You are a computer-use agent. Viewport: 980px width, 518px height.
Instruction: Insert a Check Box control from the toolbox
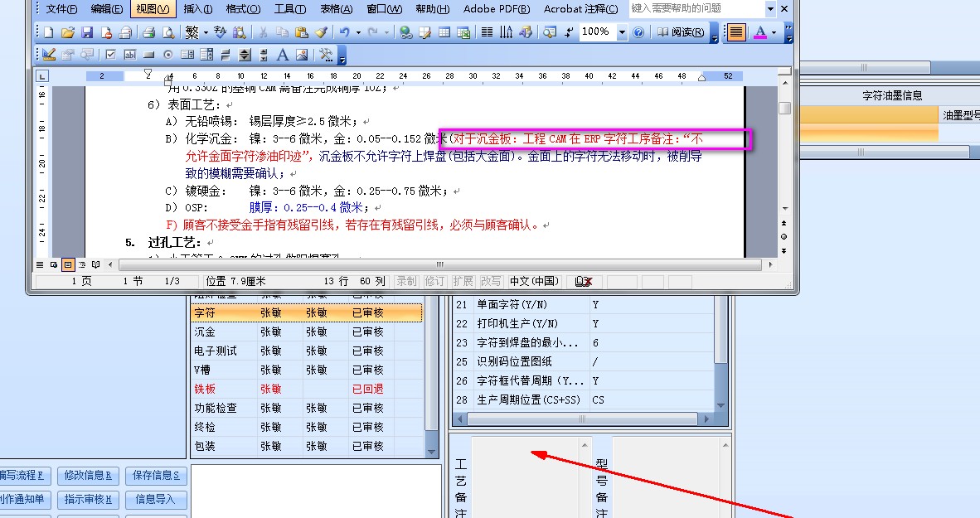(110, 55)
